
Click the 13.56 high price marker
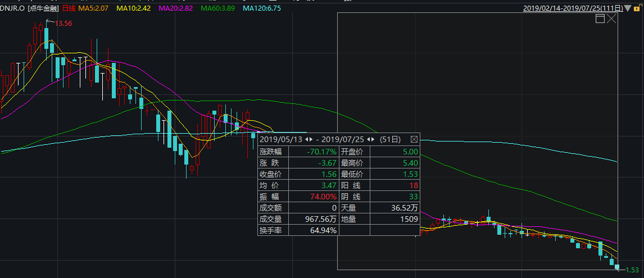[64, 24]
